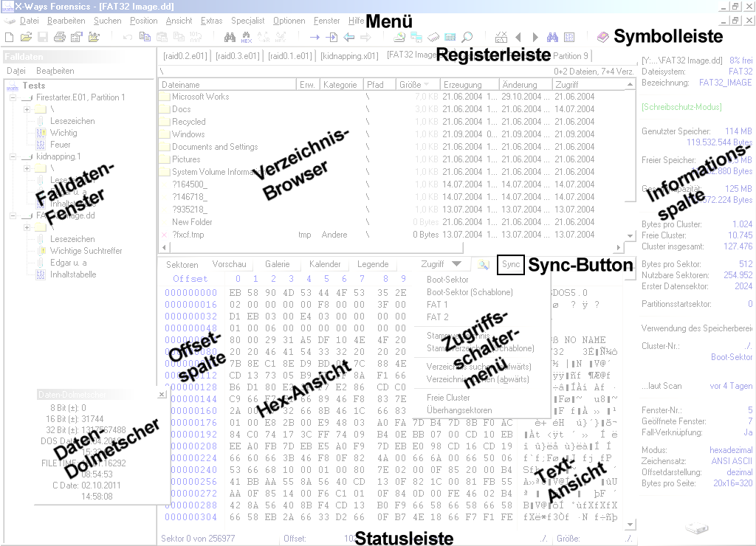Open the Zugriff dropdown arrow
The width and height of the screenshot is (756, 546).
coord(456,264)
